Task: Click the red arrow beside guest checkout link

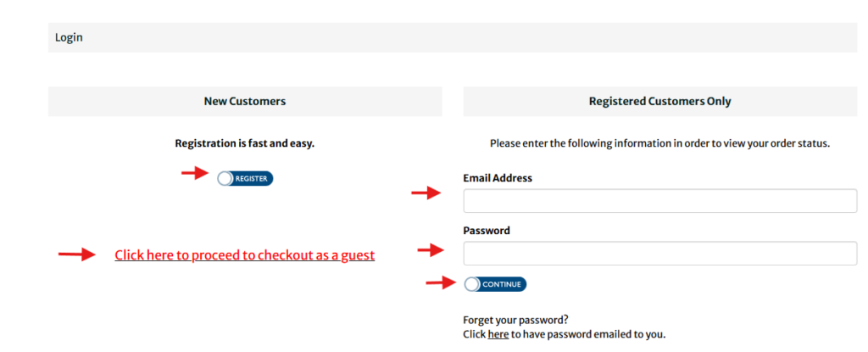Action: 76,254
